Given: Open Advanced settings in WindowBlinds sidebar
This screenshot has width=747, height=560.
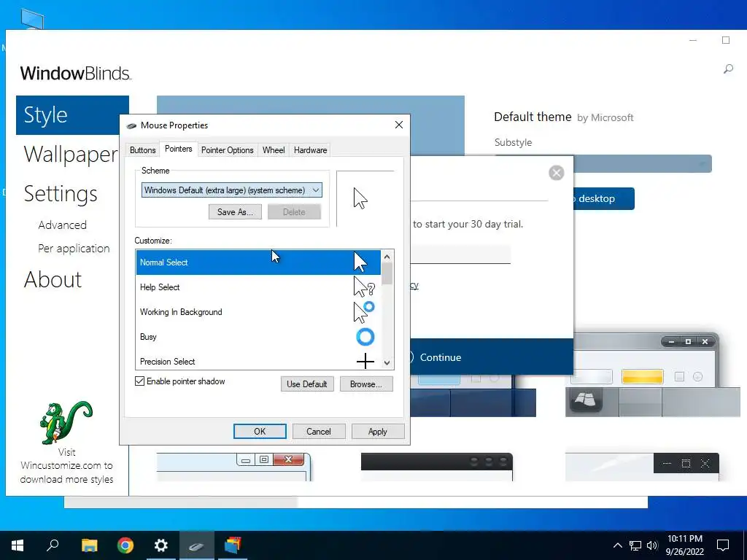Looking at the screenshot, I should [63, 225].
